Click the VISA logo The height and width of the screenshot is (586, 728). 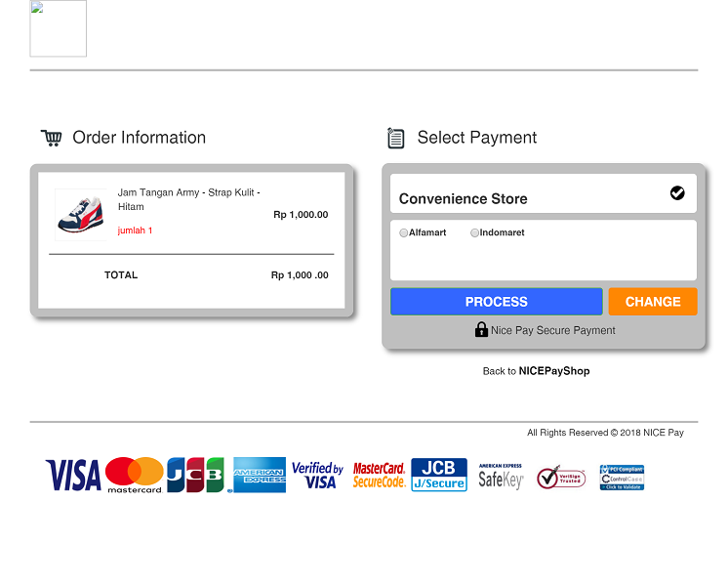click(73, 475)
